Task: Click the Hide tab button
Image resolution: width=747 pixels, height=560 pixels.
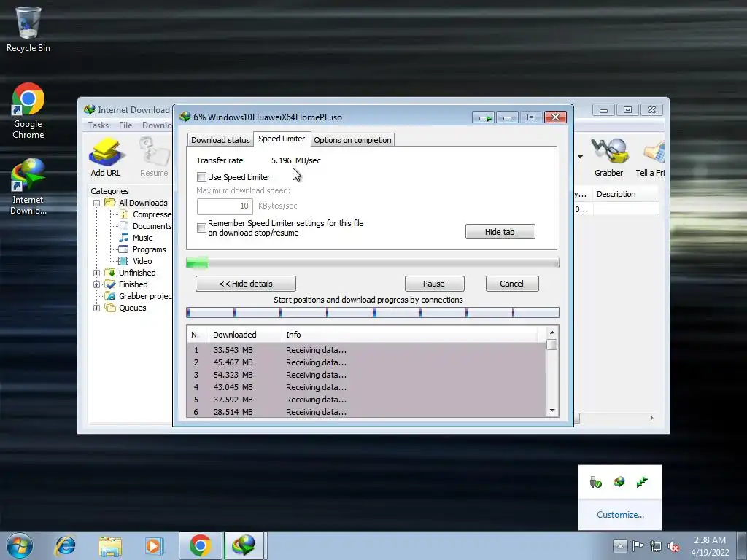Action: [x=500, y=232]
